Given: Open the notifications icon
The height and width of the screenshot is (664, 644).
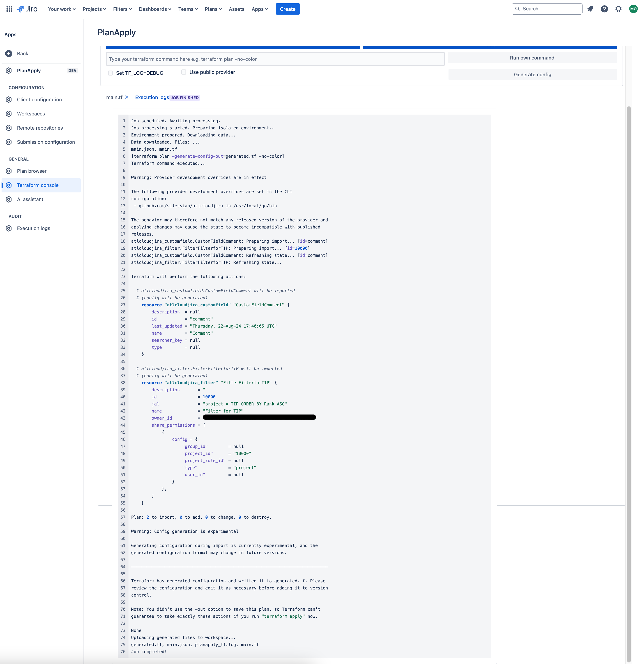Looking at the screenshot, I should coord(590,9).
